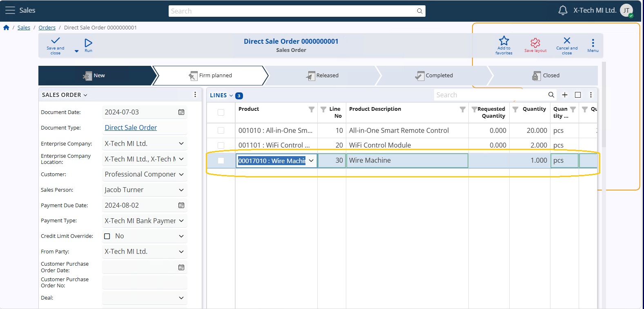Select the Firm planned status stage
This screenshot has height=309, width=644.
coord(210,76)
